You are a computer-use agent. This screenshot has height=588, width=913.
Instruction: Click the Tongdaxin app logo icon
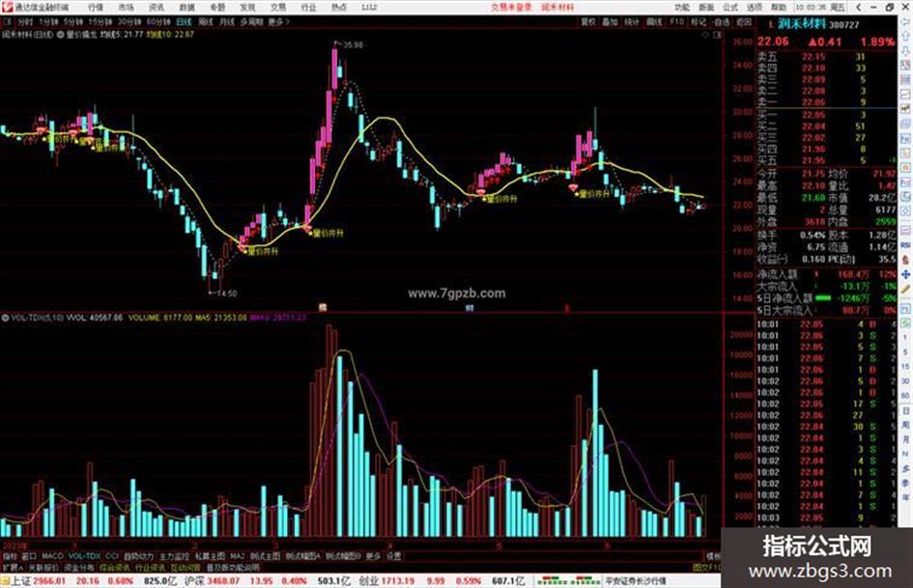(x=7, y=7)
